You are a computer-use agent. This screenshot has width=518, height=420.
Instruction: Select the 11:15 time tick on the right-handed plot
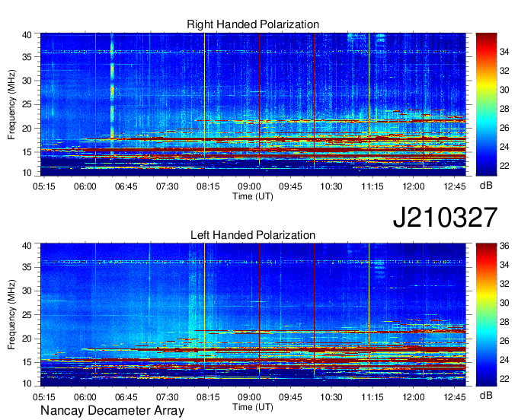point(373,186)
